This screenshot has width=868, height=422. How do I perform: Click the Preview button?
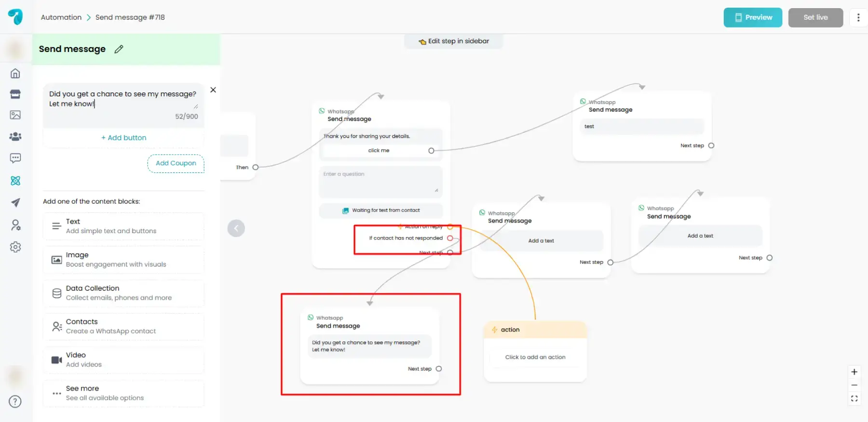click(x=753, y=17)
